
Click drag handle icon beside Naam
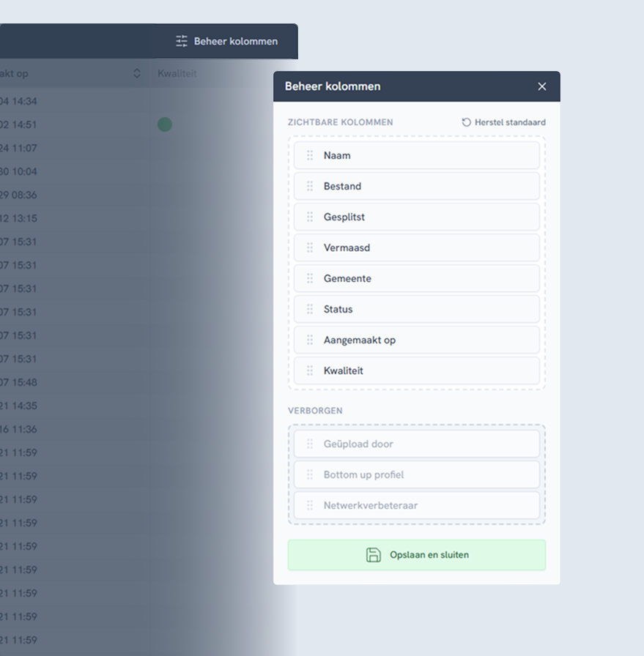tap(310, 156)
